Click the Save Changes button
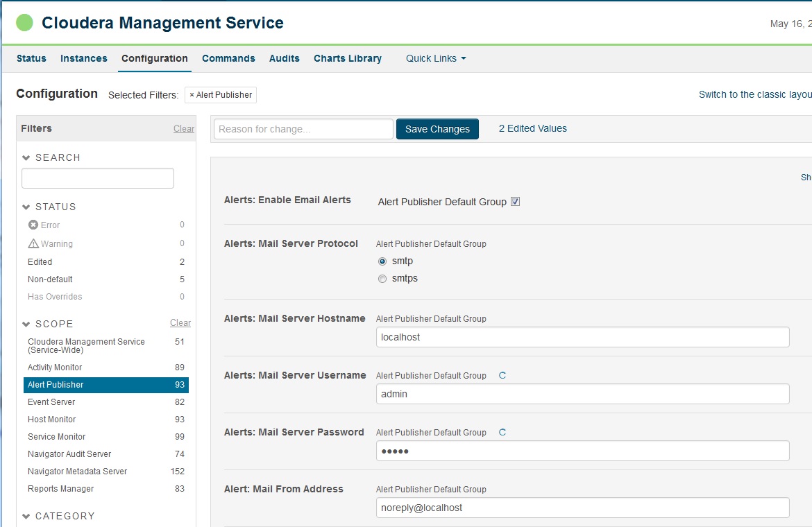812x527 pixels. click(x=437, y=129)
